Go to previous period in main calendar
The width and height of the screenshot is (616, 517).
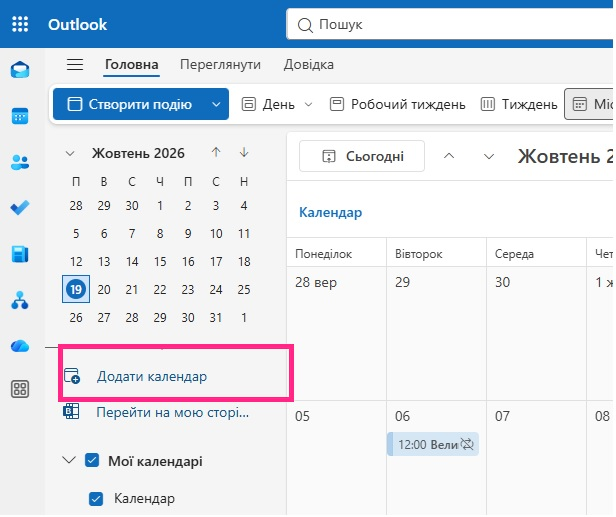(x=449, y=156)
